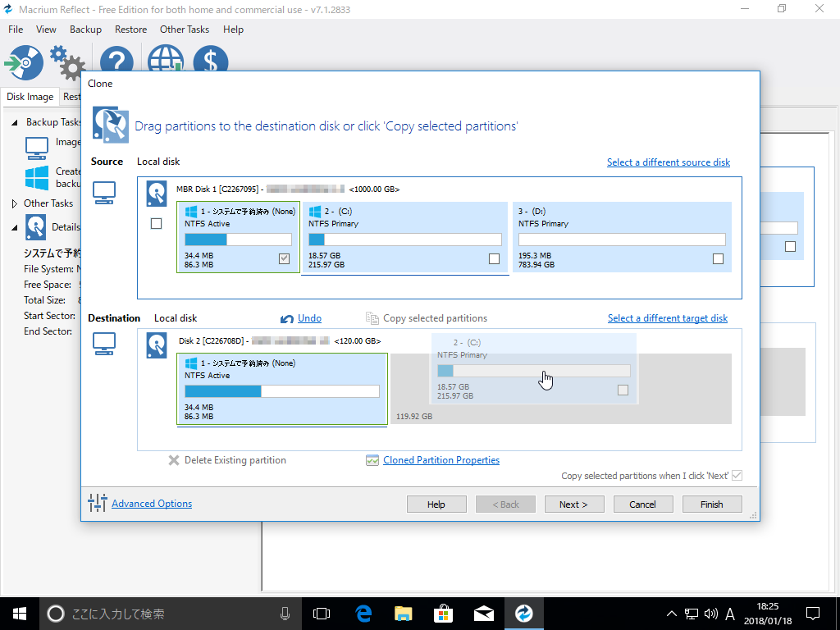The height and width of the screenshot is (630, 840).
Task: Open the File menu
Action: click(x=16, y=30)
